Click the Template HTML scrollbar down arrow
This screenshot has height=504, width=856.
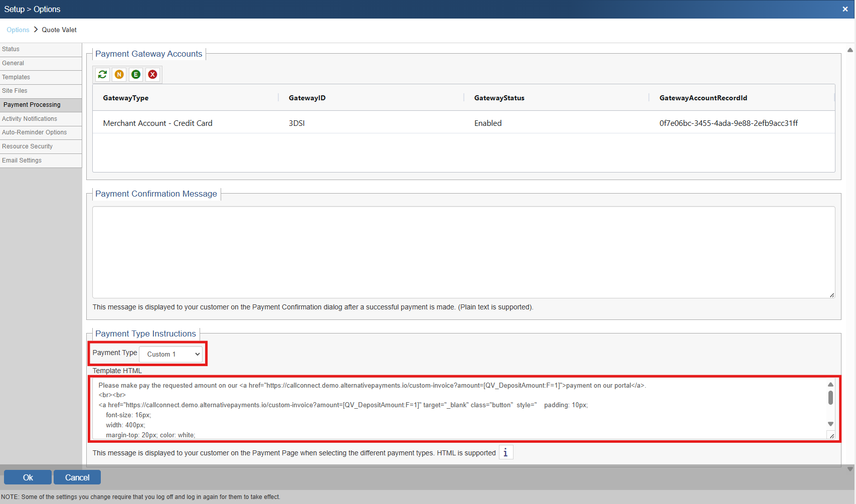(x=830, y=424)
